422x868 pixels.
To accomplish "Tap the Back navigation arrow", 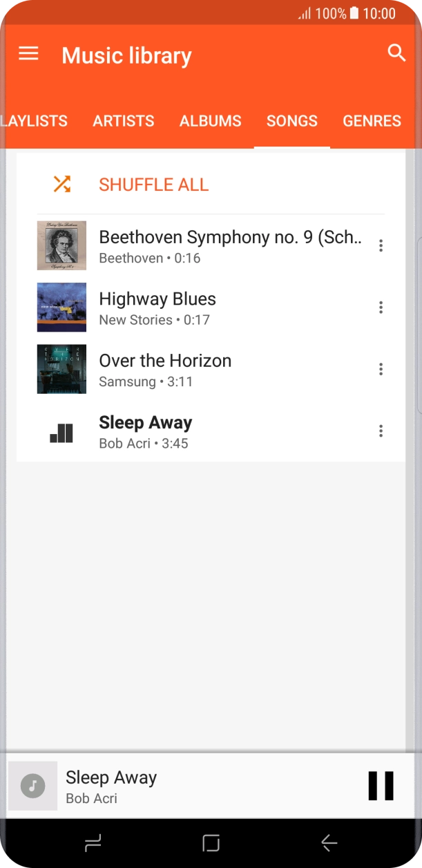I will (328, 842).
